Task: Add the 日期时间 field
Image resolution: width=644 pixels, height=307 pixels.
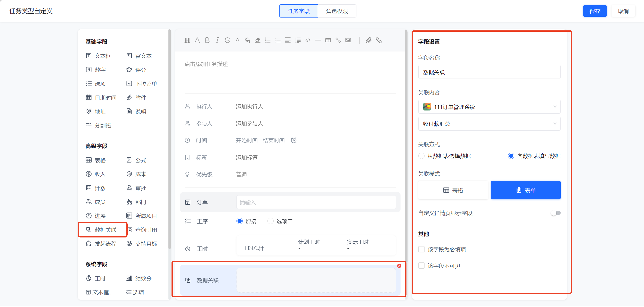Action: click(x=101, y=98)
